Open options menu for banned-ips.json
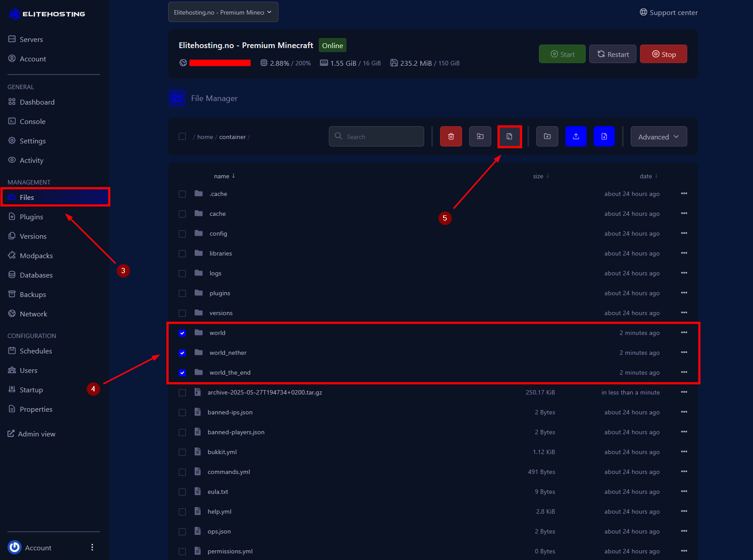This screenshot has height=560, width=753. [684, 412]
